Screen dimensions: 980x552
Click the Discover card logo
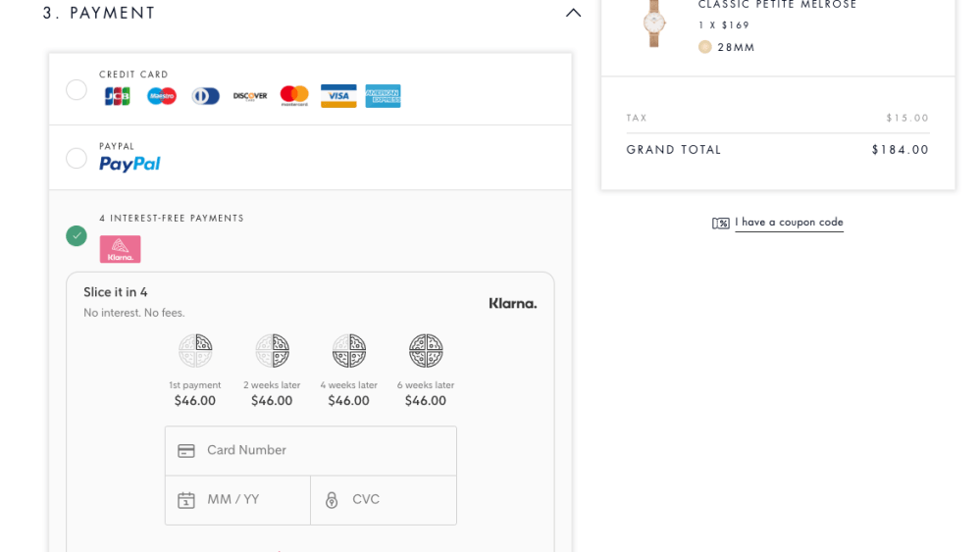[250, 96]
